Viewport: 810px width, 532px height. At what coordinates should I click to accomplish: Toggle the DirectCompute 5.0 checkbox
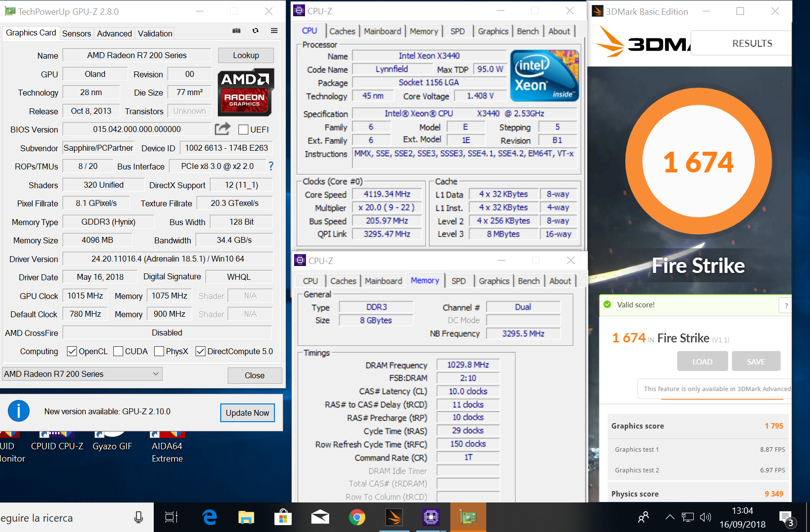coord(201,351)
